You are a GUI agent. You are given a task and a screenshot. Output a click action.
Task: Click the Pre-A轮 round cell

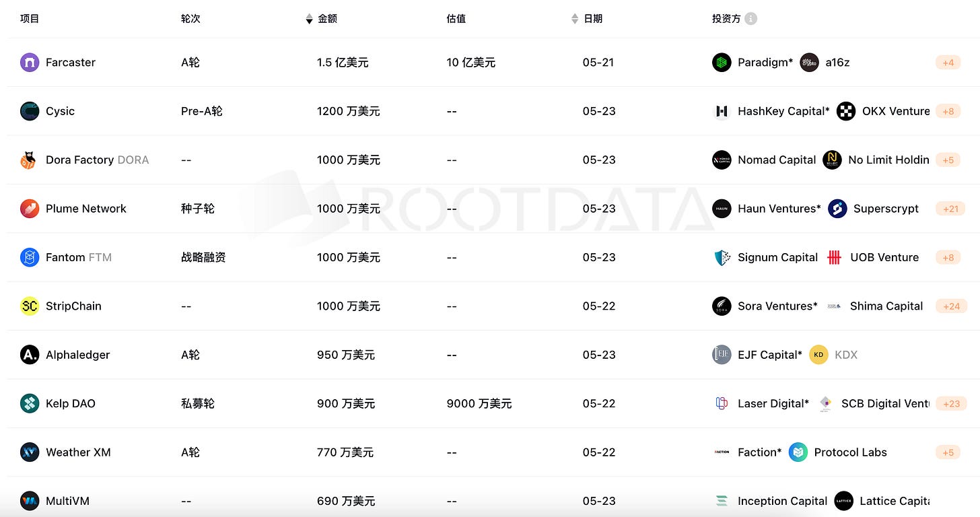(x=202, y=111)
